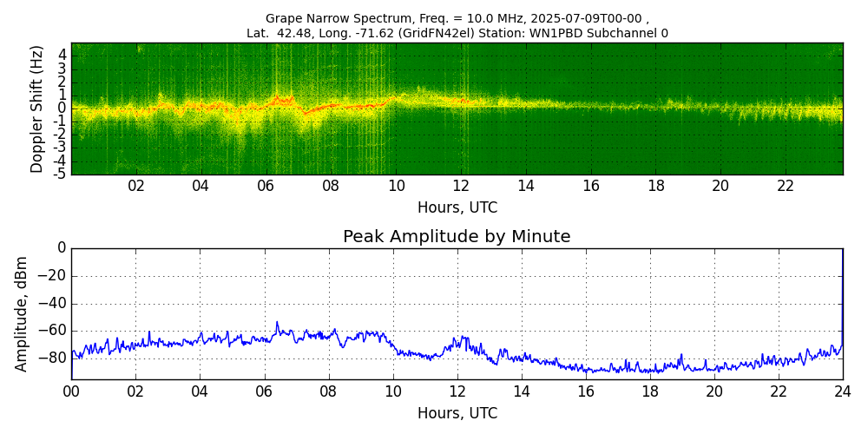Click the 0 dBm amplitude tick label
Screen dimensions: 868x434
pyautogui.click(x=61, y=248)
